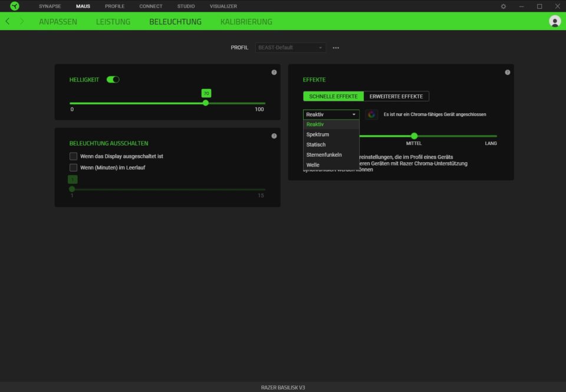Switch to the Leistung tab
The width and height of the screenshot is (566, 392).
(x=113, y=22)
